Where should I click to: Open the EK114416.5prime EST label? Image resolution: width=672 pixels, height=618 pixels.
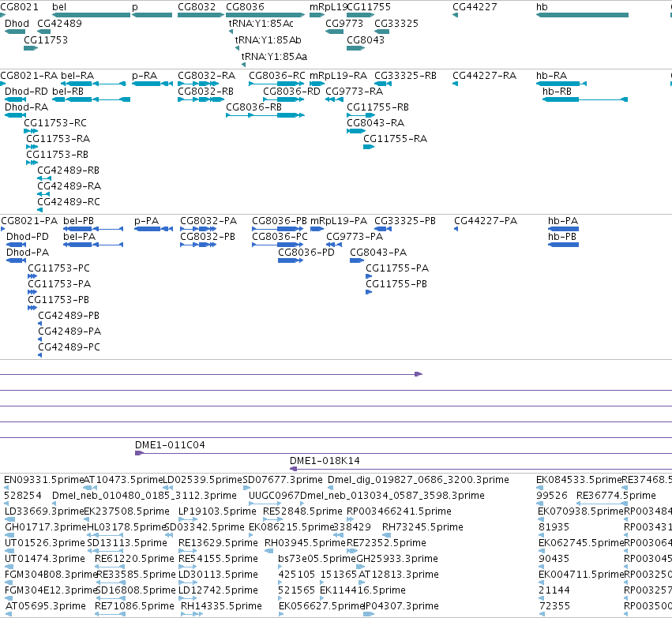(362, 590)
